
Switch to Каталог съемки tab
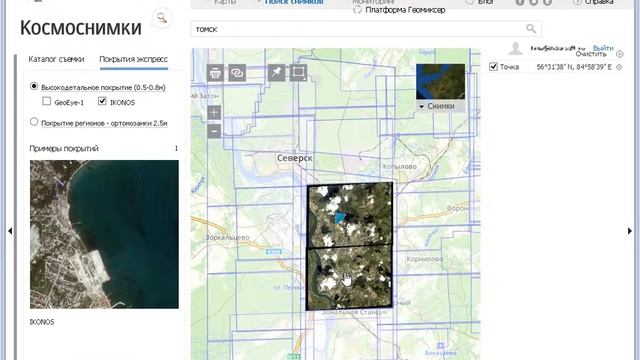(x=56, y=59)
